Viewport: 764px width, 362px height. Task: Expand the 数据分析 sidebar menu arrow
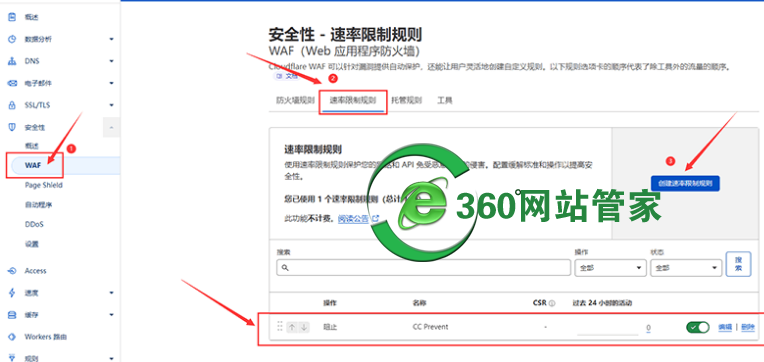tap(112, 39)
